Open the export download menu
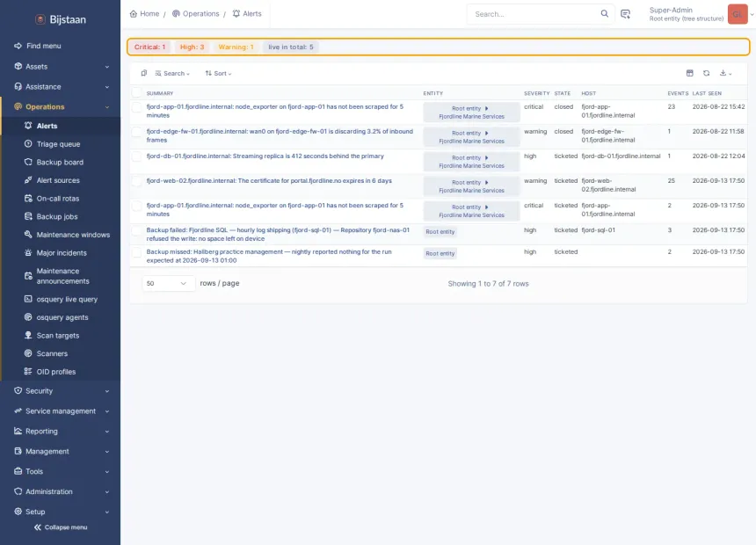This screenshot has width=756, height=545. coord(725,73)
